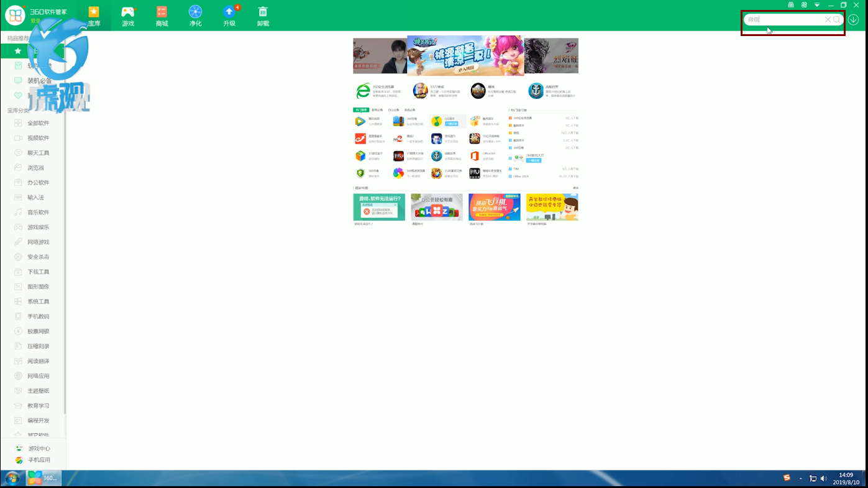
Task: Click the 手机数码 phone icon
Action: point(18,316)
